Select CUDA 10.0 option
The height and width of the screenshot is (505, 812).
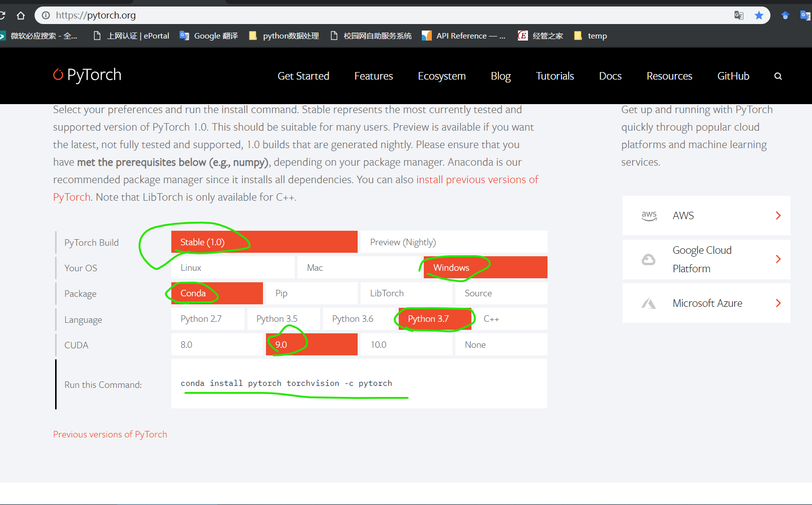(406, 344)
